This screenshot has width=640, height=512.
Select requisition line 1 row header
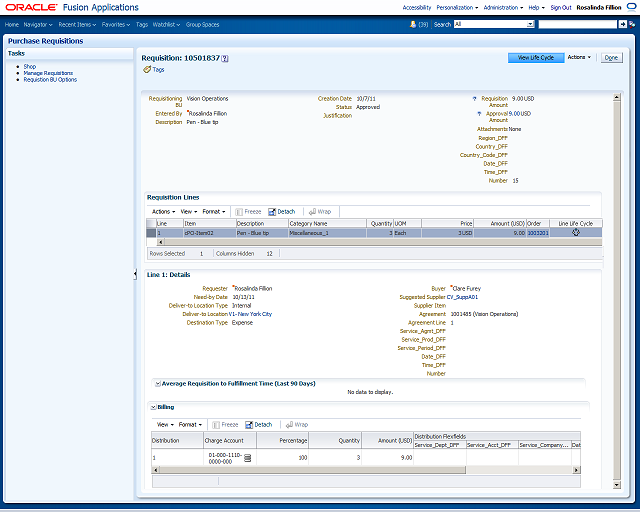[151, 233]
